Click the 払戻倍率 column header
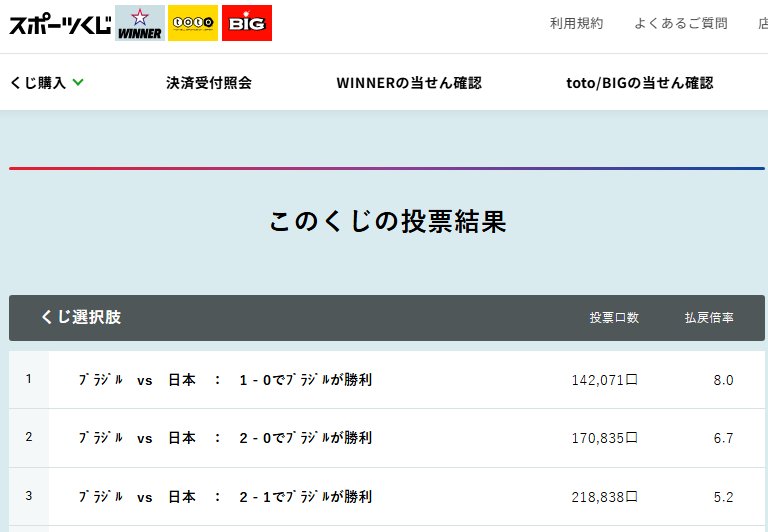768x532 pixels. click(x=709, y=317)
